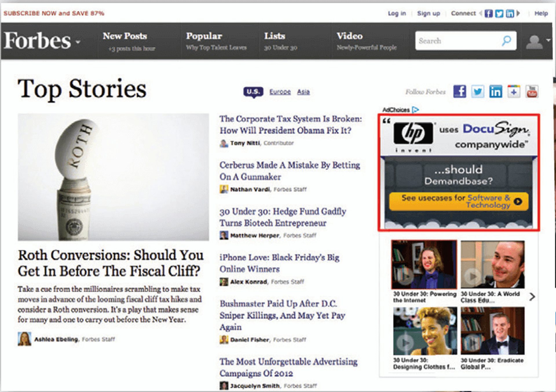Click the Google Plus follow icon
The height and width of the screenshot is (392, 556).
(514, 92)
